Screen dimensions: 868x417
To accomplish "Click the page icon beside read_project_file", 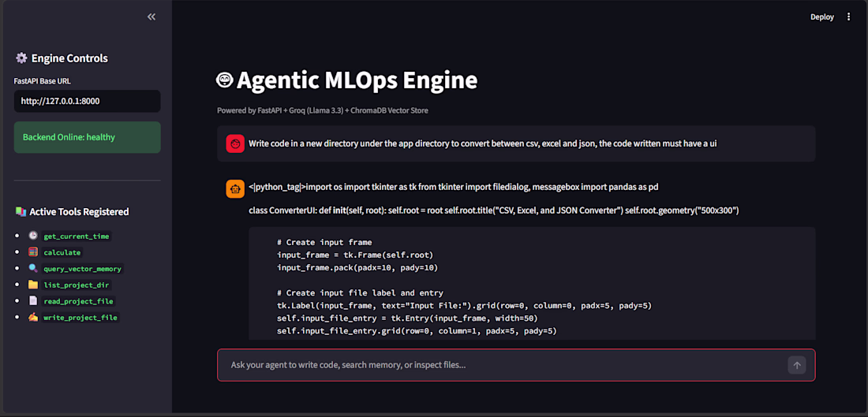I will point(33,301).
